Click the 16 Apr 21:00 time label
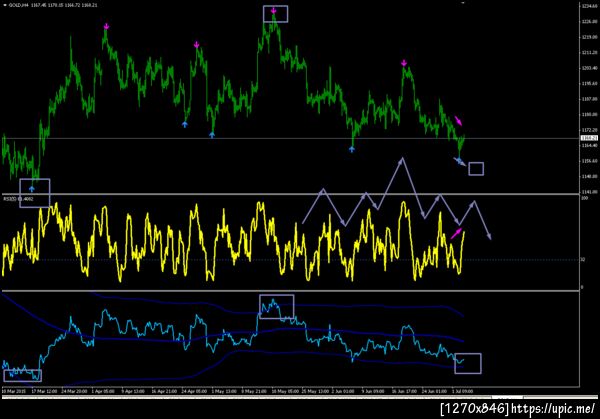Screen dimensions: 600x419 [164, 391]
